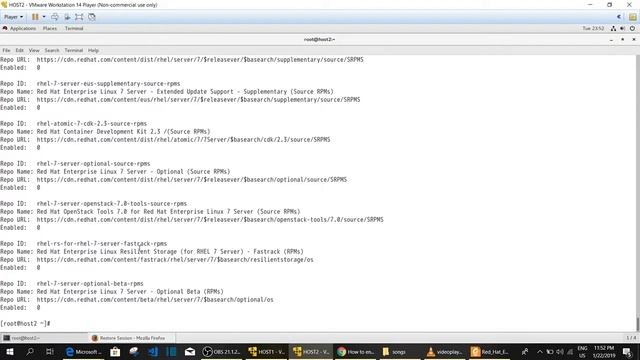
Task: Open Microsoft Store from the taskbar
Action: pyautogui.click(x=115, y=351)
